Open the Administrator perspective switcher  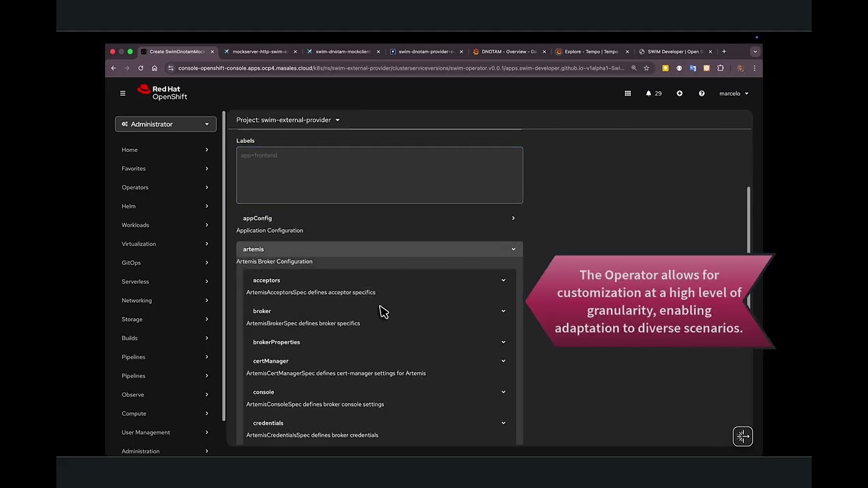(x=165, y=124)
